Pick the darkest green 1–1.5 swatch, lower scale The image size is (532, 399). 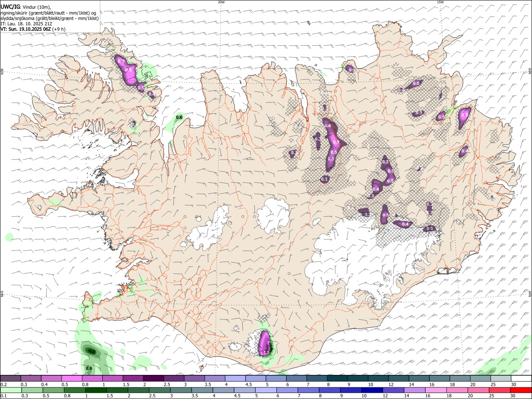[96, 390]
